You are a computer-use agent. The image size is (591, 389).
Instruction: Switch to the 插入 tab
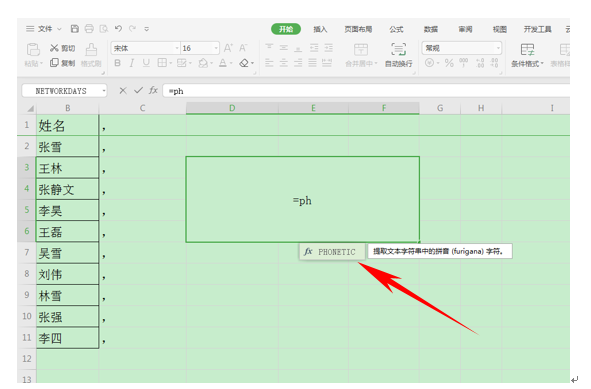click(320, 29)
